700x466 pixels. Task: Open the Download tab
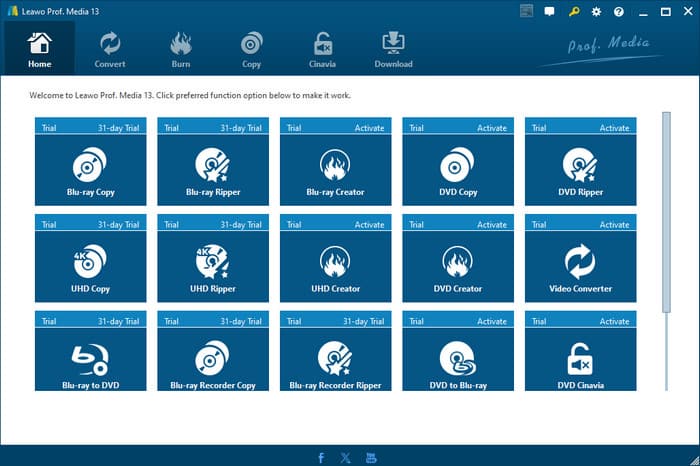click(x=393, y=50)
